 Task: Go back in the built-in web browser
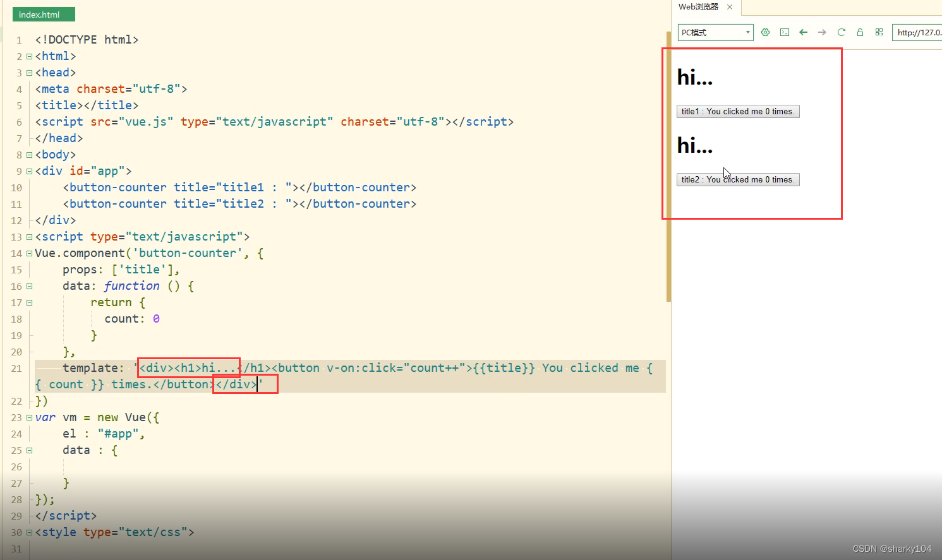803,32
